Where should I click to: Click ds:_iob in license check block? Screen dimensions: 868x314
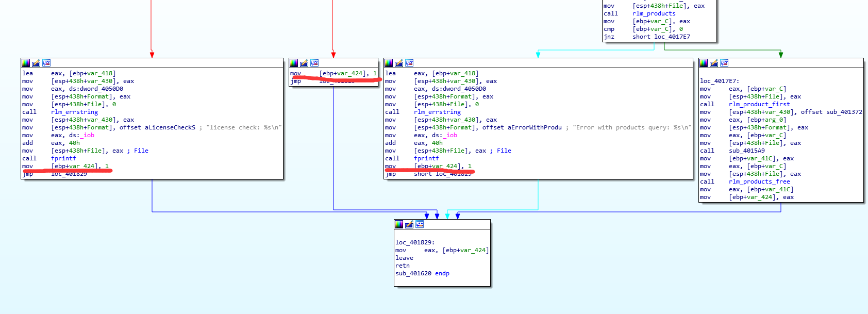[81, 135]
